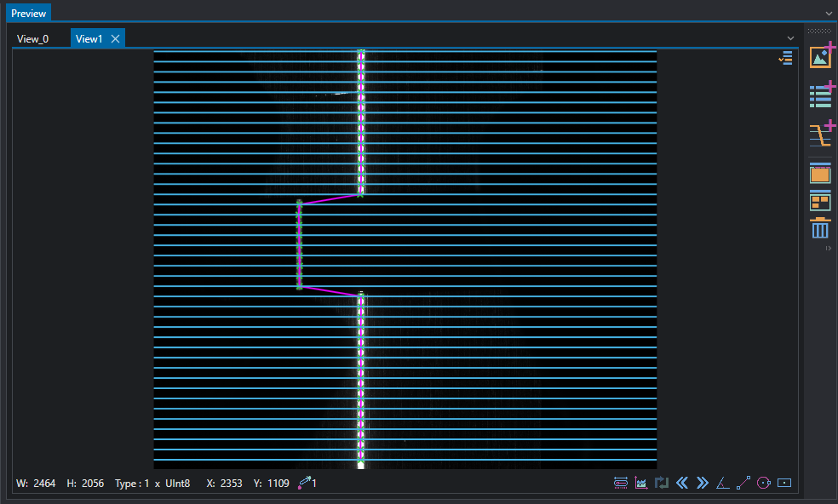838x504 pixels.
Task: Expand the Preview panel dropdown arrow
Action: pyautogui.click(x=829, y=14)
